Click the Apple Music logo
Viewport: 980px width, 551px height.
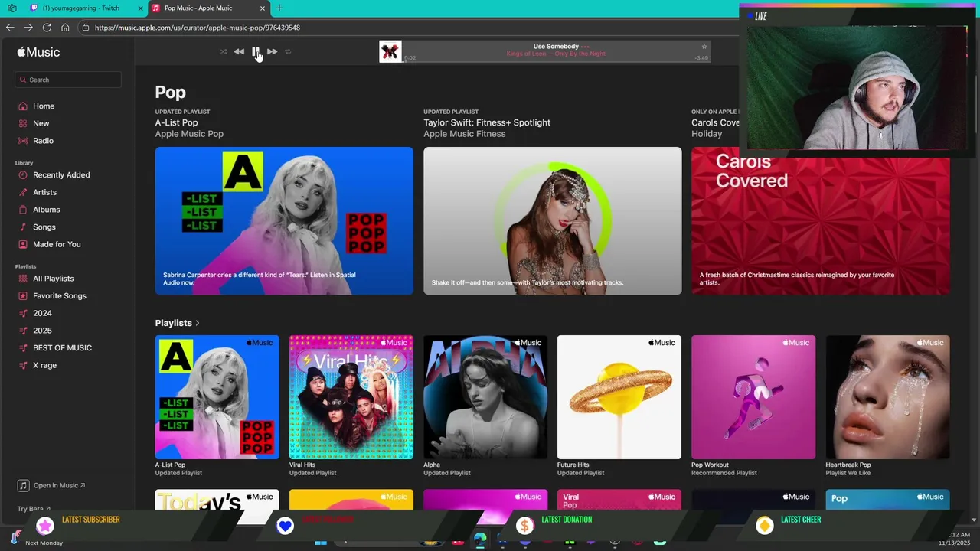pos(38,52)
